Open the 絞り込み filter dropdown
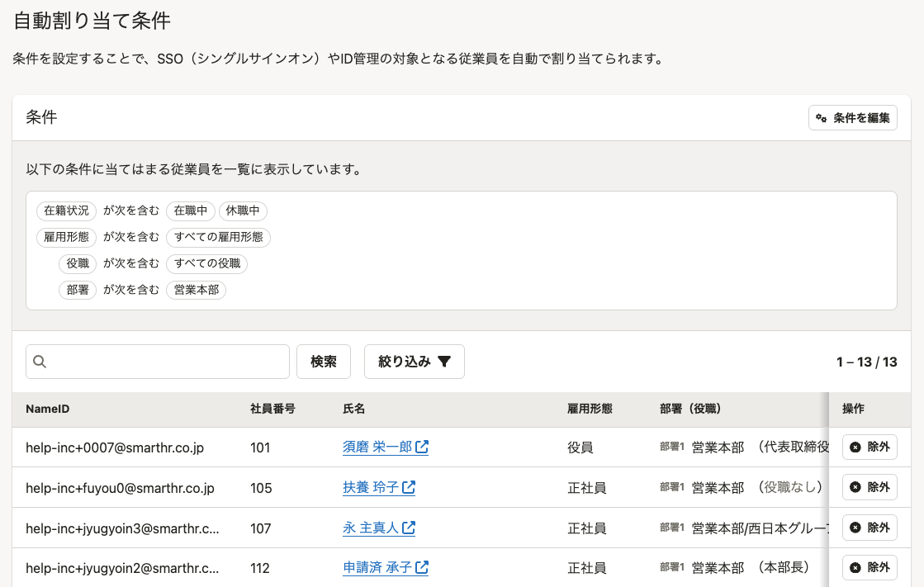Viewport: 924px width, 587px height. coord(414,362)
